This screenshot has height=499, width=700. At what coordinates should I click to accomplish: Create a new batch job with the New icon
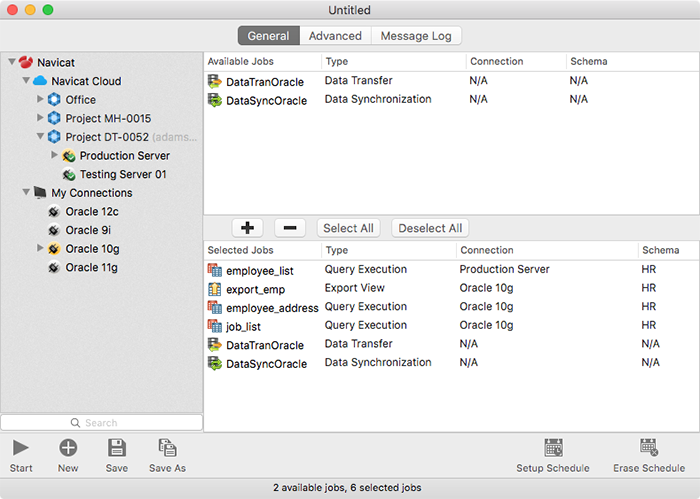(x=68, y=448)
